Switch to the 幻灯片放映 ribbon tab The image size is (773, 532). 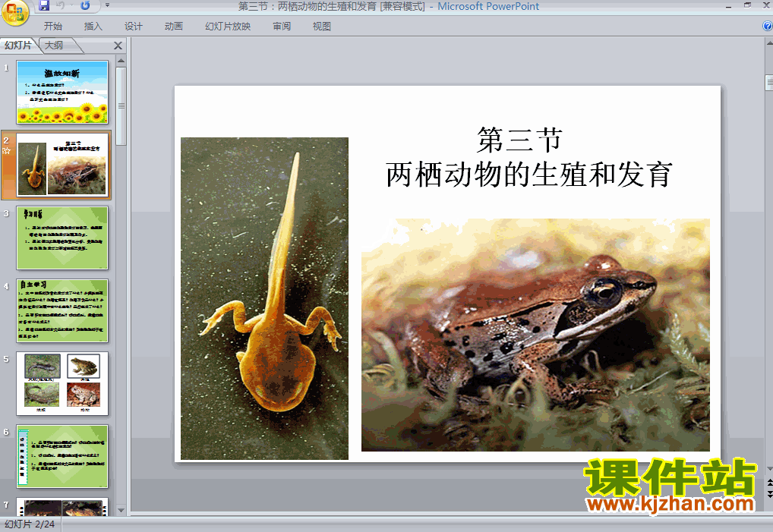(228, 26)
